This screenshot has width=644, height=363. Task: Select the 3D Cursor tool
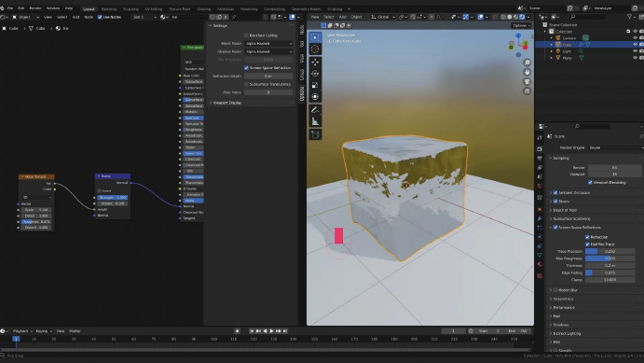(315, 49)
